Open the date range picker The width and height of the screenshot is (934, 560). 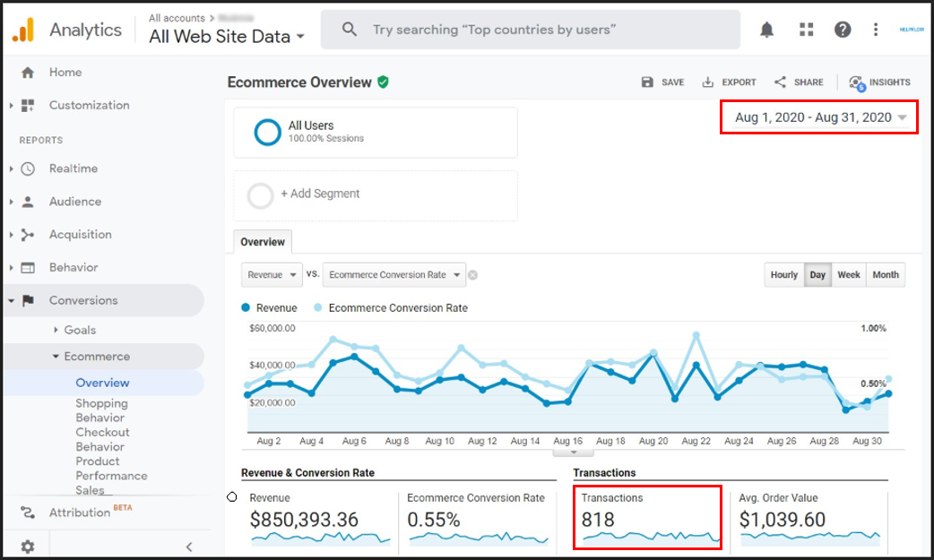[820, 117]
